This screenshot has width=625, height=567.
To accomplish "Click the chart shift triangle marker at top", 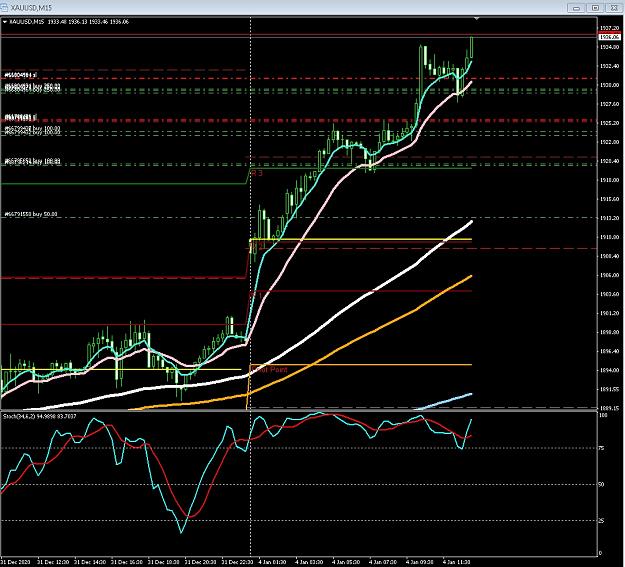I will click(477, 18).
